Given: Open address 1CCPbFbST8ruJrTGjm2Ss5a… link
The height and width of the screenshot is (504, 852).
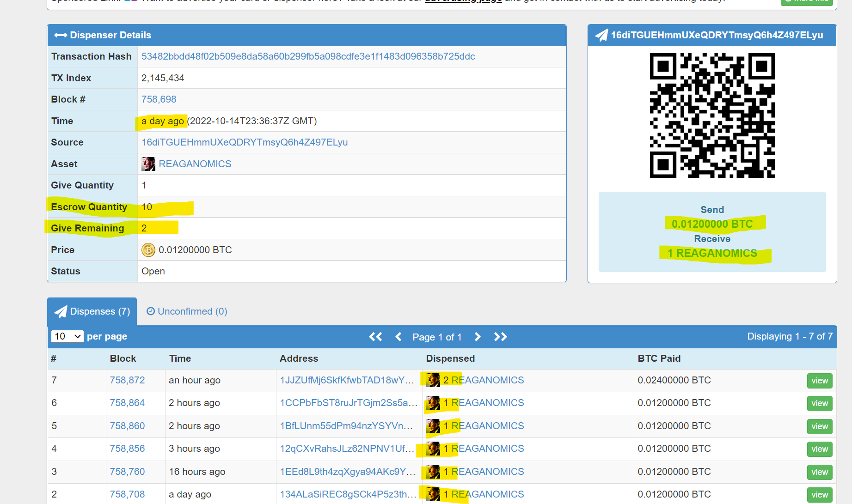Looking at the screenshot, I should pos(349,403).
